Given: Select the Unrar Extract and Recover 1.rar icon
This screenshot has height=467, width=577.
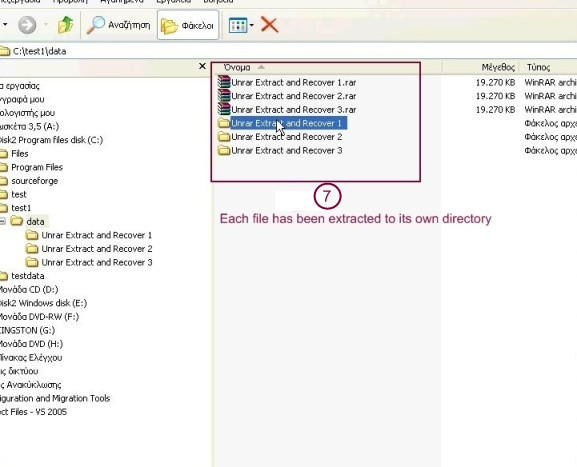Looking at the screenshot, I should 224,82.
